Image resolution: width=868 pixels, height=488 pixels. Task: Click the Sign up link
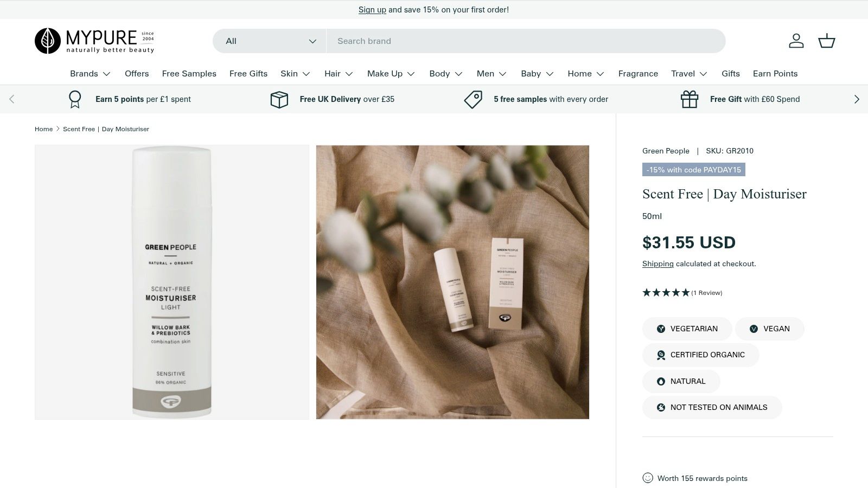pos(372,10)
